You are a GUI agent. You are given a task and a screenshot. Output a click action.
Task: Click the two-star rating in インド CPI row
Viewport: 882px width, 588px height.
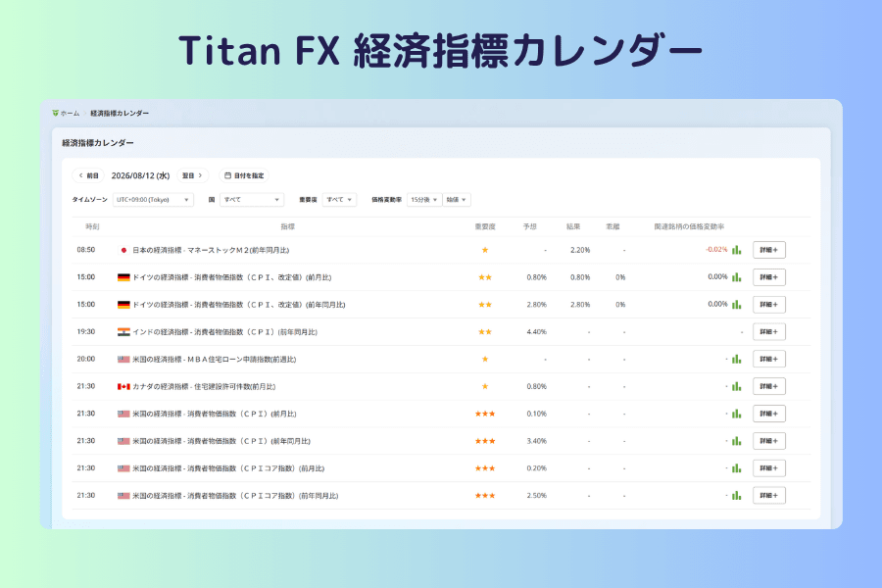485,332
